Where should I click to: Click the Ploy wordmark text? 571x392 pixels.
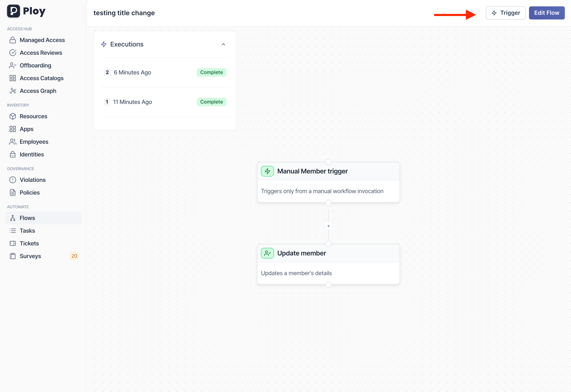34,11
